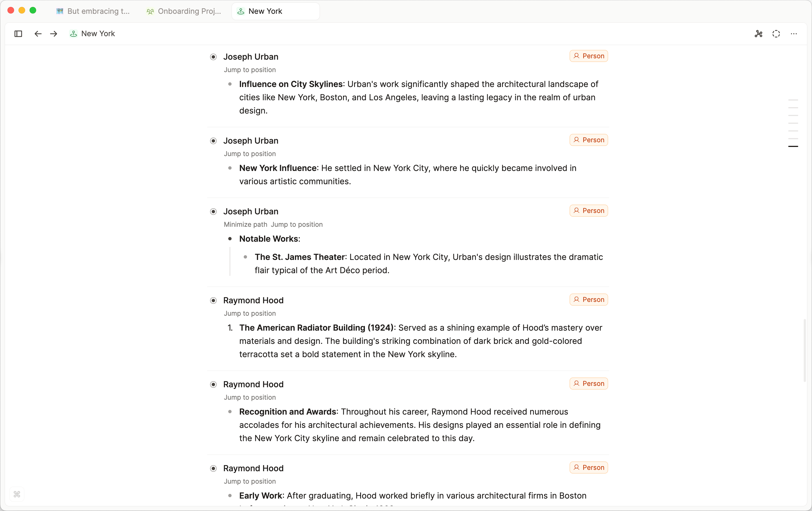This screenshot has width=812, height=511.
Task: Open the graph view icon
Action: click(x=758, y=34)
